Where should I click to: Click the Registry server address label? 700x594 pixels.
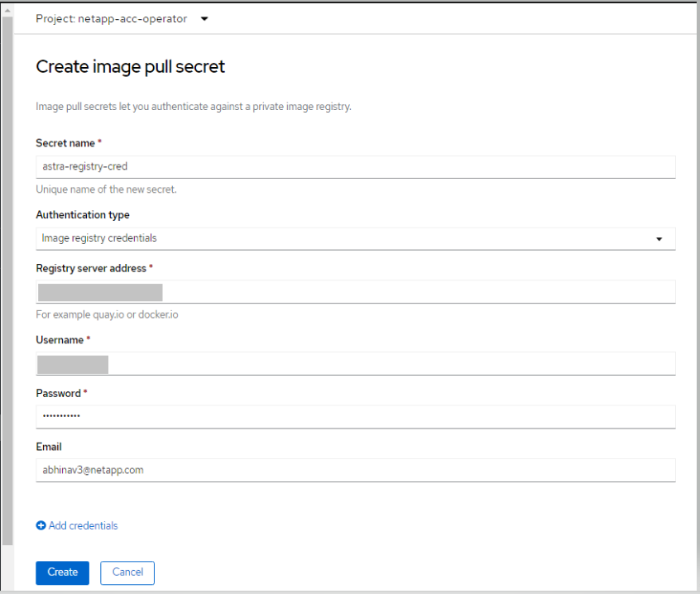[91, 268]
